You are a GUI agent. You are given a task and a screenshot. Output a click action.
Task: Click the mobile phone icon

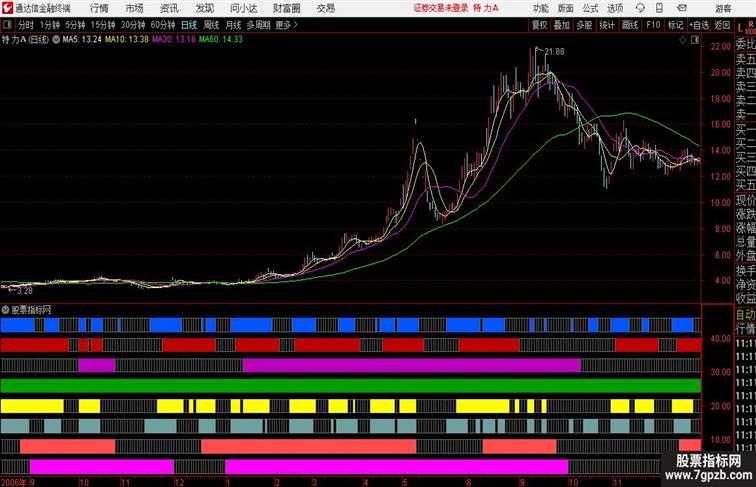click(659, 8)
